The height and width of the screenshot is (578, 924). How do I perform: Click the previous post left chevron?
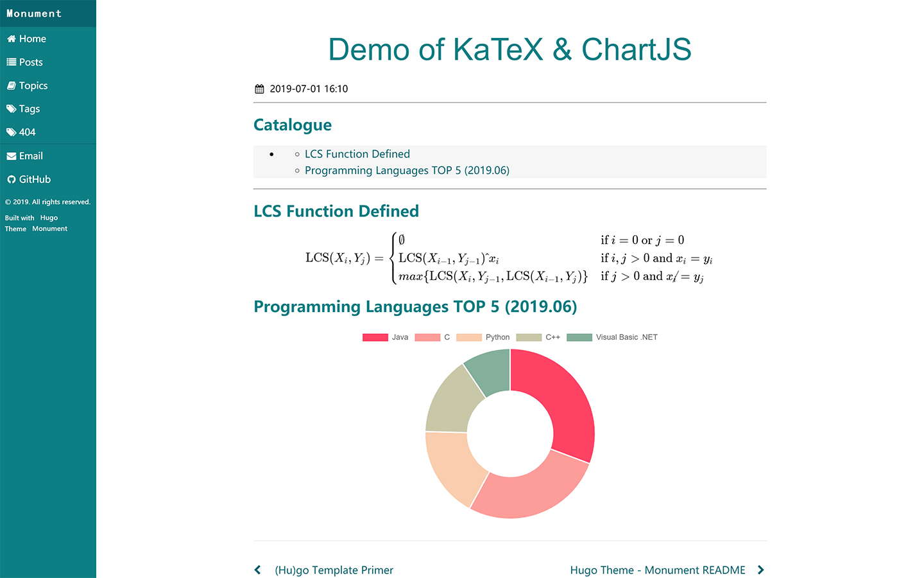[x=257, y=570]
